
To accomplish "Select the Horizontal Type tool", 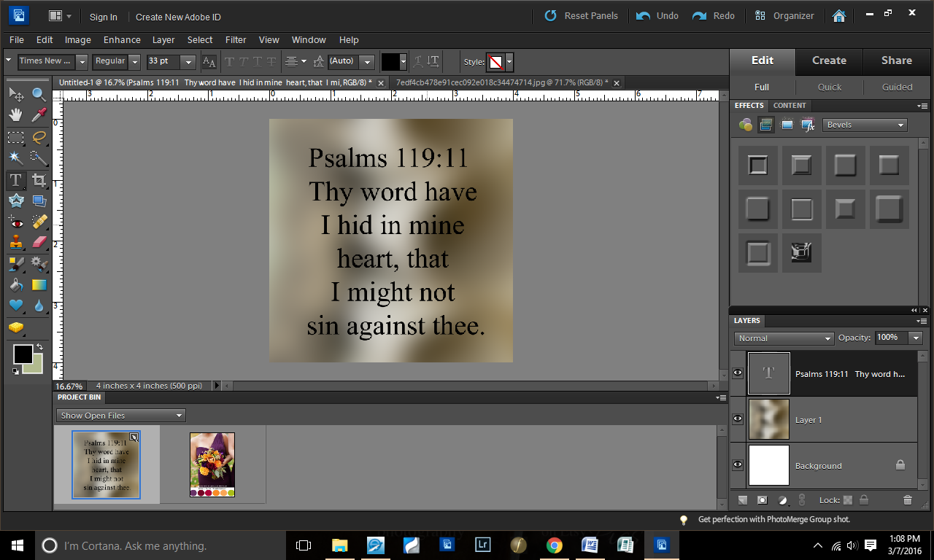I will pyautogui.click(x=16, y=180).
